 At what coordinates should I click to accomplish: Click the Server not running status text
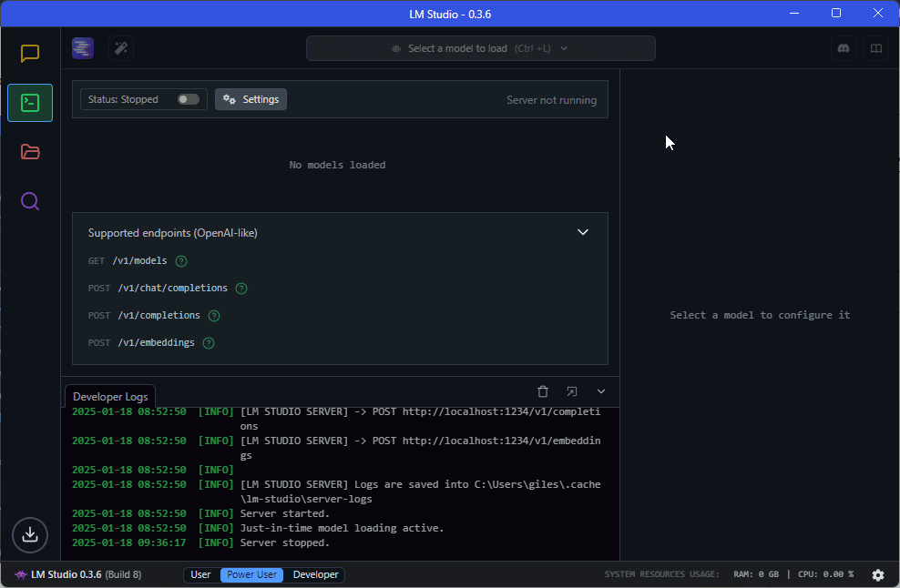tap(552, 100)
